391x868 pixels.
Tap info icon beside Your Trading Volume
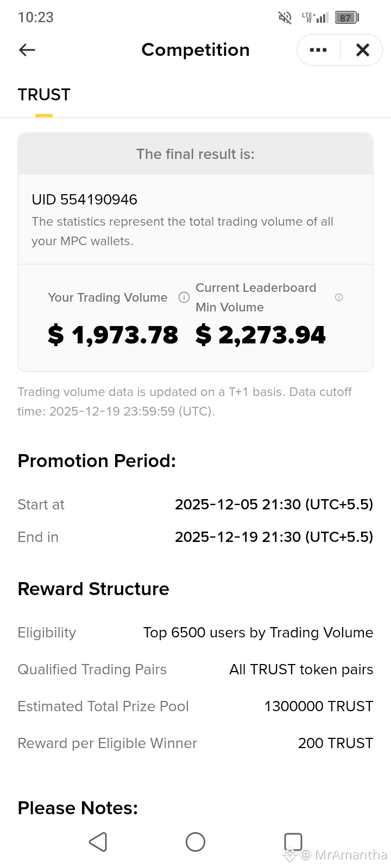tap(184, 297)
